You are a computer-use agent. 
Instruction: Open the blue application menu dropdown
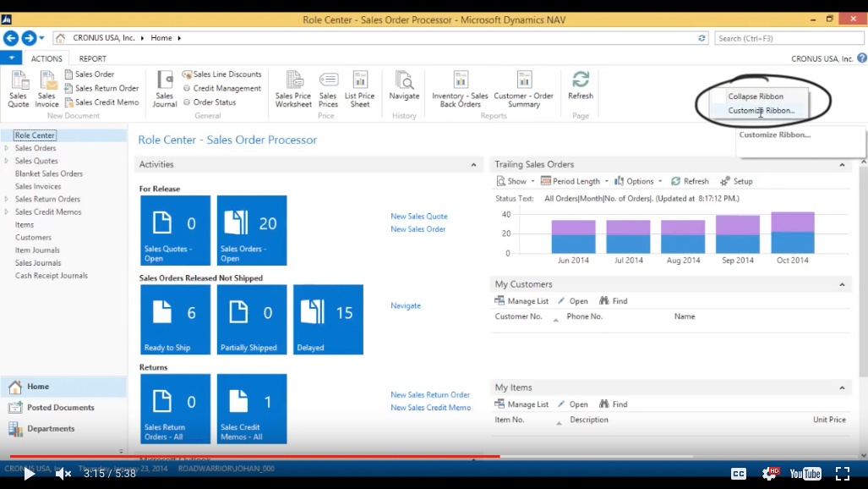coord(11,58)
